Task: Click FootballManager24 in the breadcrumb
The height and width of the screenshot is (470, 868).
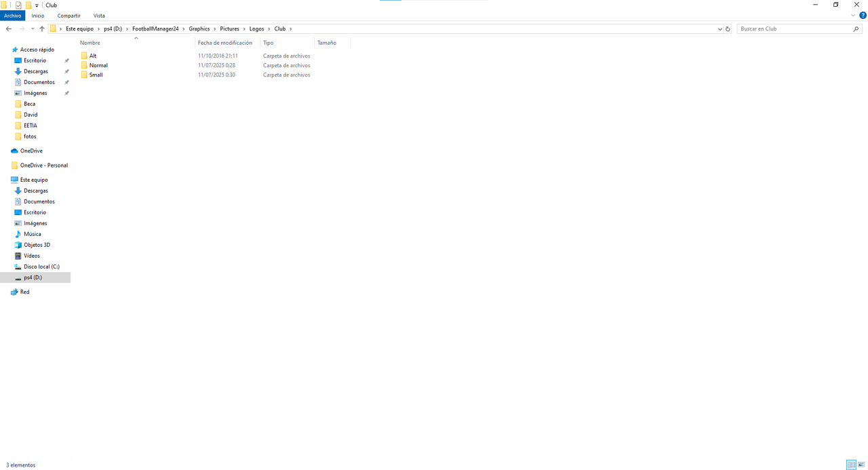Action: (155, 29)
